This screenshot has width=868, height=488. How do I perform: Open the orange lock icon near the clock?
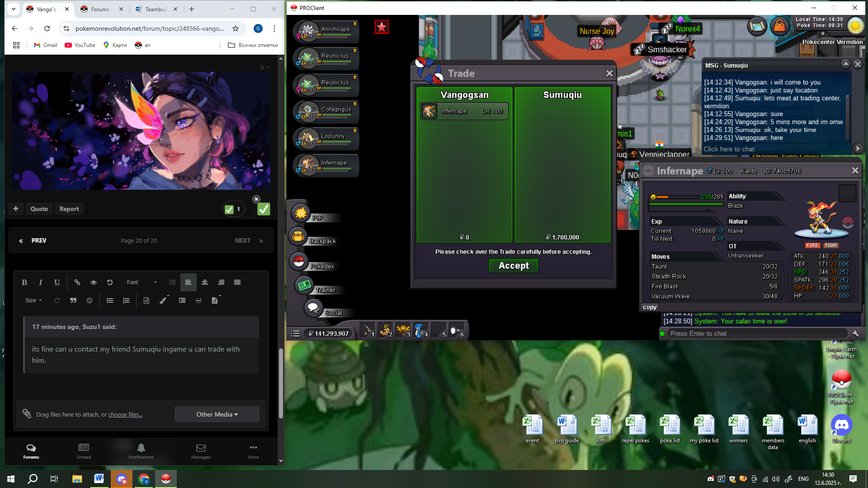point(779,26)
